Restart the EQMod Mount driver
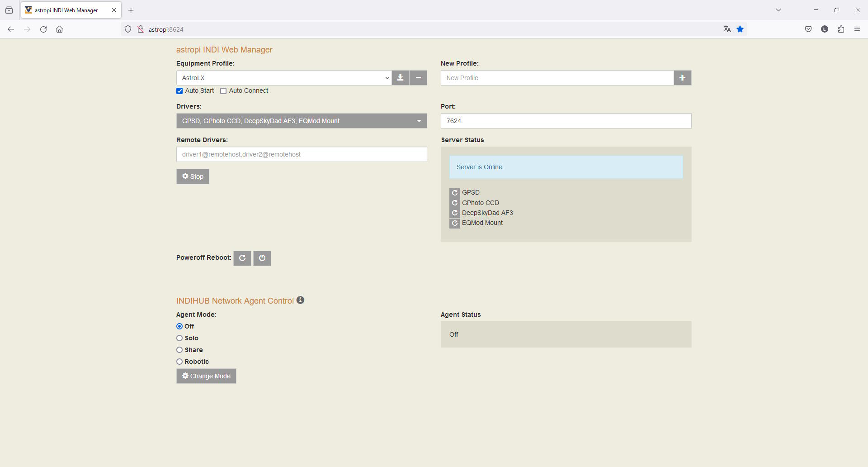 tap(455, 223)
